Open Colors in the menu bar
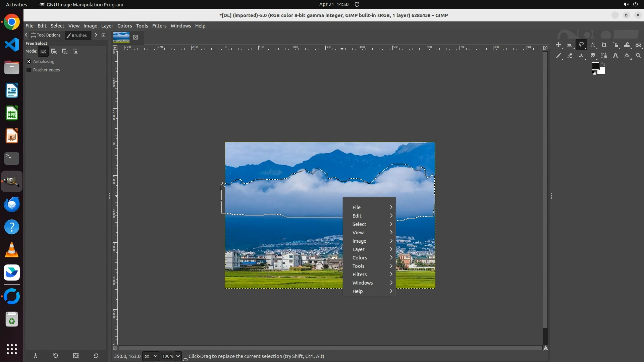 point(124,26)
